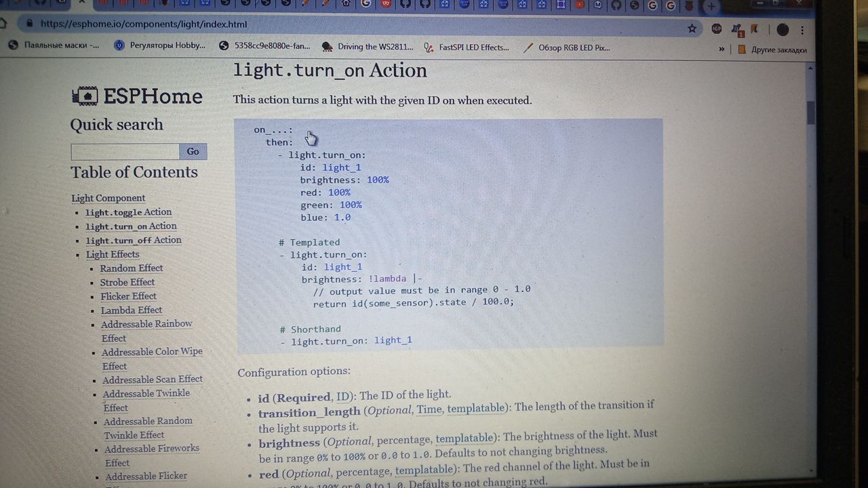Click the code line brightness: 100%
The width and height of the screenshot is (868, 488).
344,180
